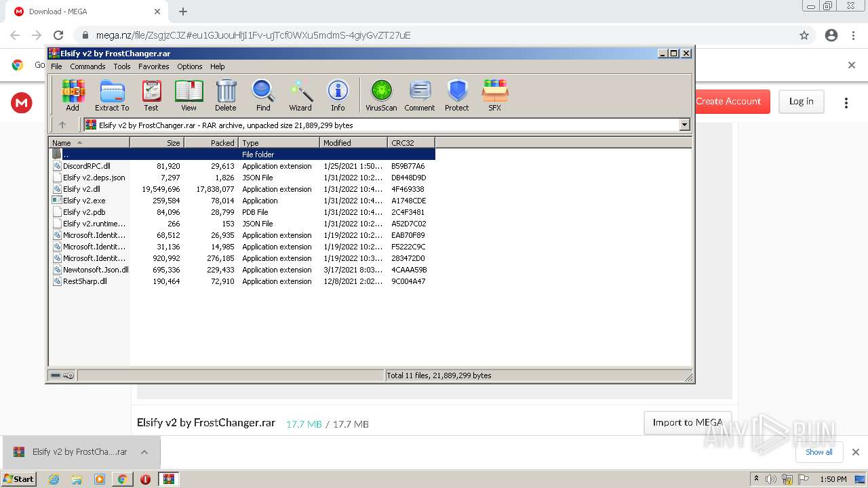Screen dimensions: 868x488
Task: Select Elsify v2.dll file
Action: [242, 189]
